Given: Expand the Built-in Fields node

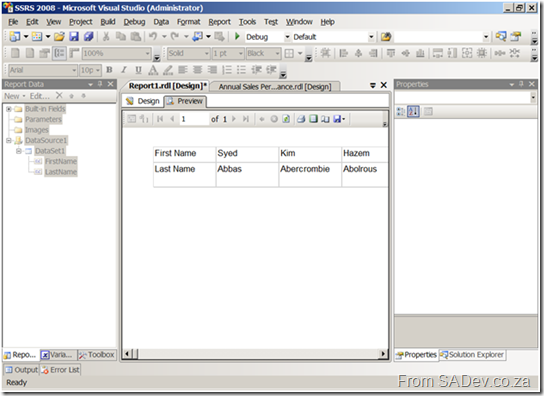Looking at the screenshot, I should (x=9, y=109).
